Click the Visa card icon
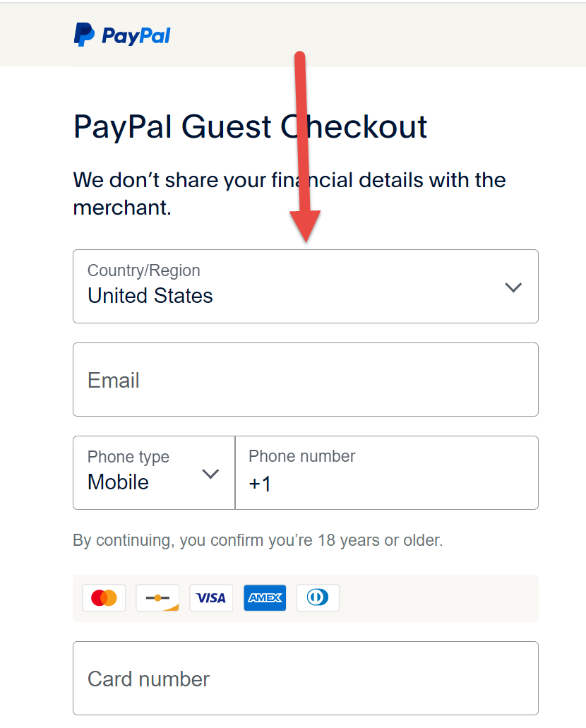Screen dimensions: 586x728 (211, 598)
